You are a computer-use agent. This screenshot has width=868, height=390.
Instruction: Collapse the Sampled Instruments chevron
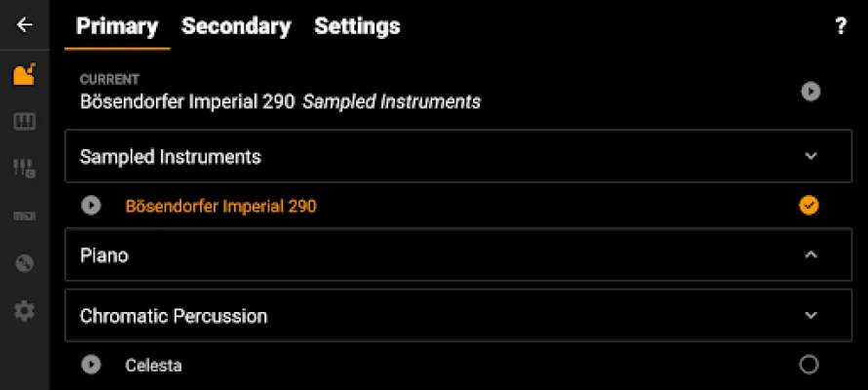(x=810, y=156)
